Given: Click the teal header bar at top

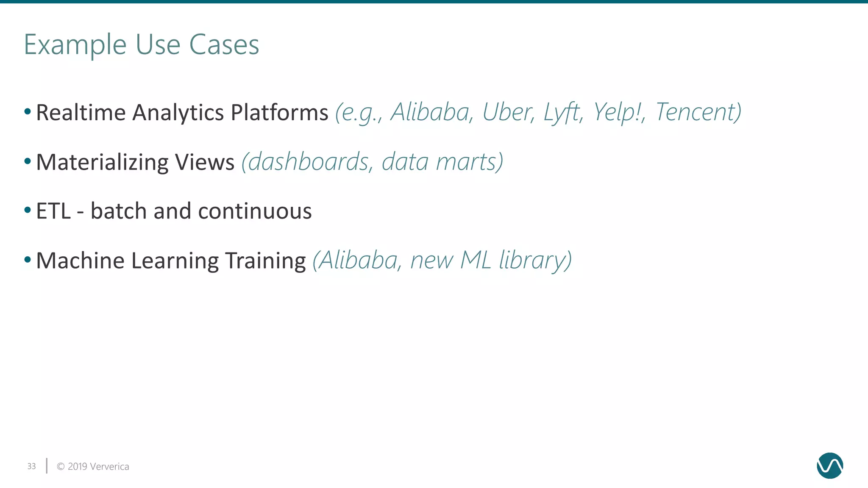Looking at the screenshot, I should (x=434, y=2).
